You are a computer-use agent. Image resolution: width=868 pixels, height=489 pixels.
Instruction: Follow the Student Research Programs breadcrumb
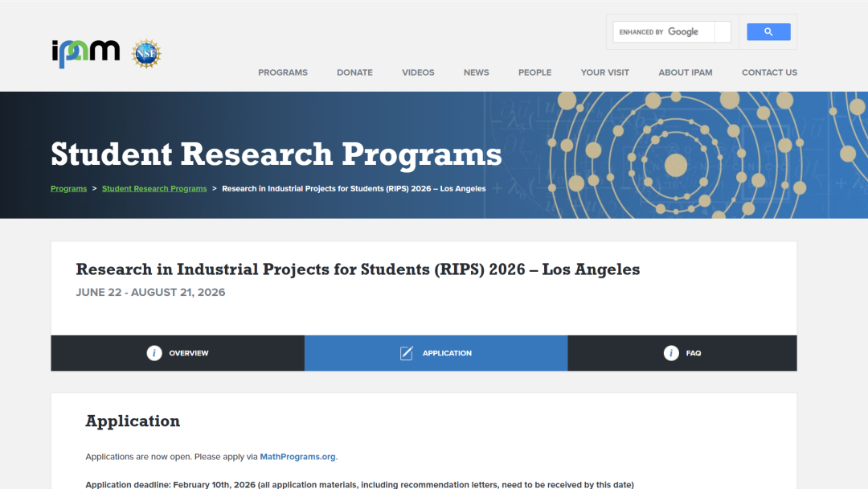(x=154, y=189)
